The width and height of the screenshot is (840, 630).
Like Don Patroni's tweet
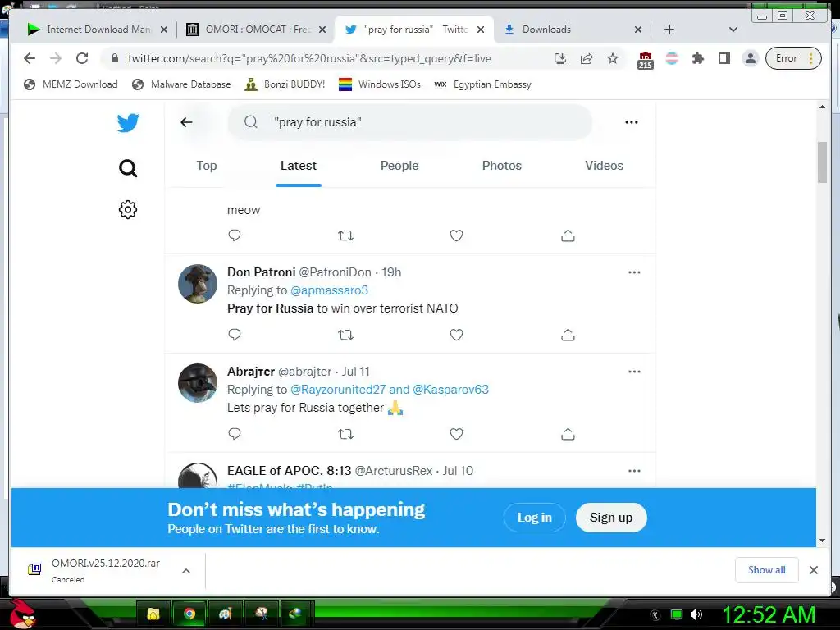(x=456, y=335)
